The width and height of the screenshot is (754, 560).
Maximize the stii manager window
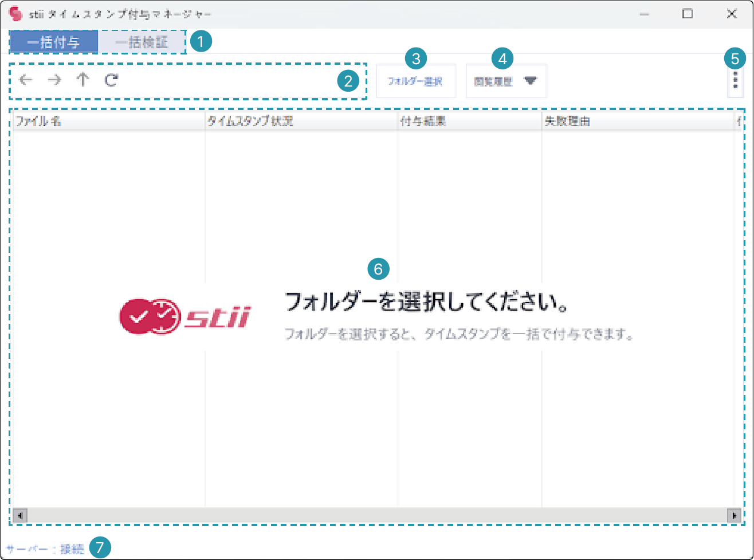[688, 14]
